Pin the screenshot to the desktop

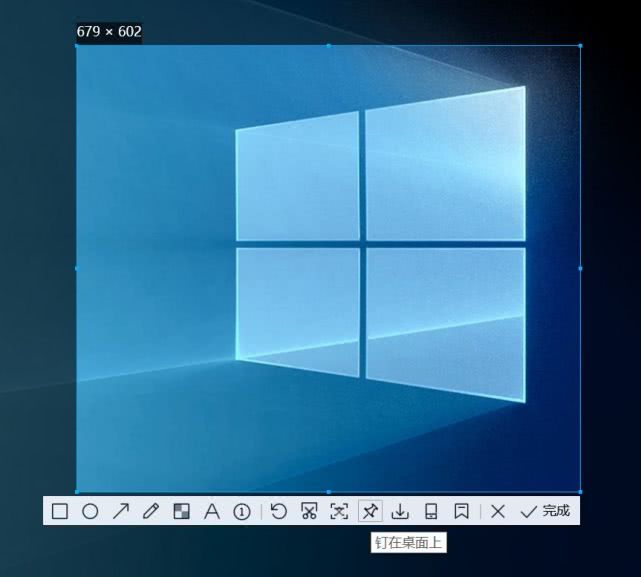pyautogui.click(x=370, y=511)
